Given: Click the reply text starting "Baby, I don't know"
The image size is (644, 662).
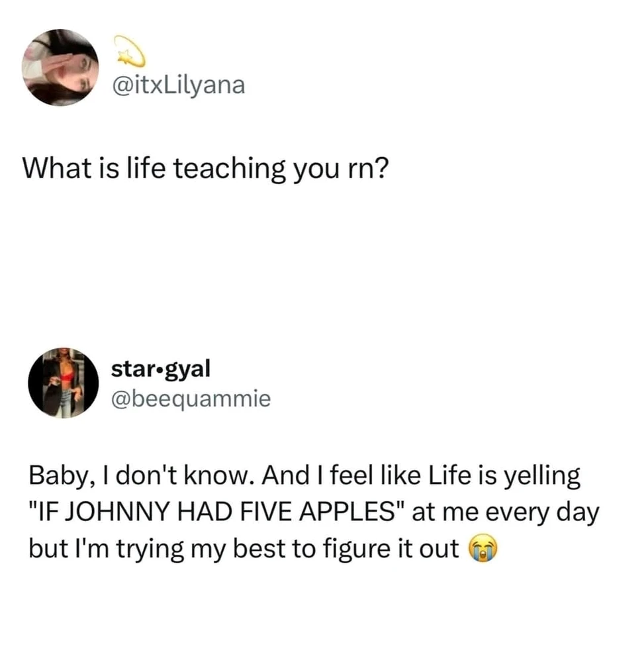Looking at the screenshot, I should [314, 512].
